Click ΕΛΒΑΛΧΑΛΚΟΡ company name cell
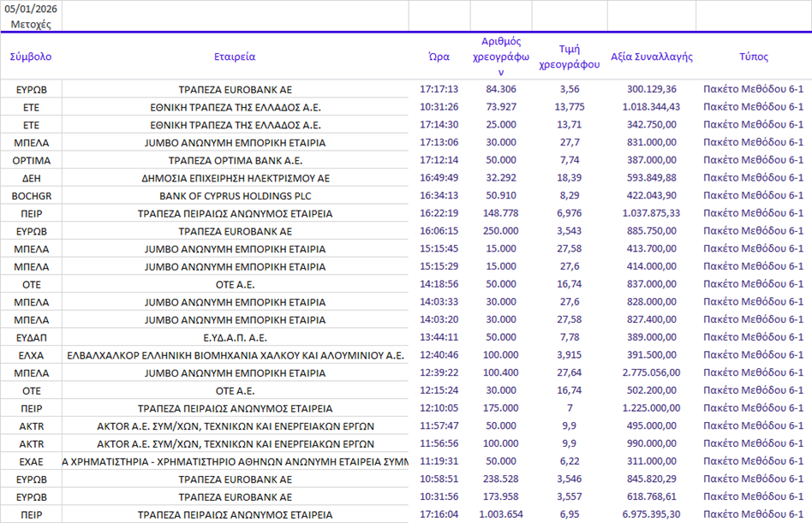812x523 pixels. point(235,355)
